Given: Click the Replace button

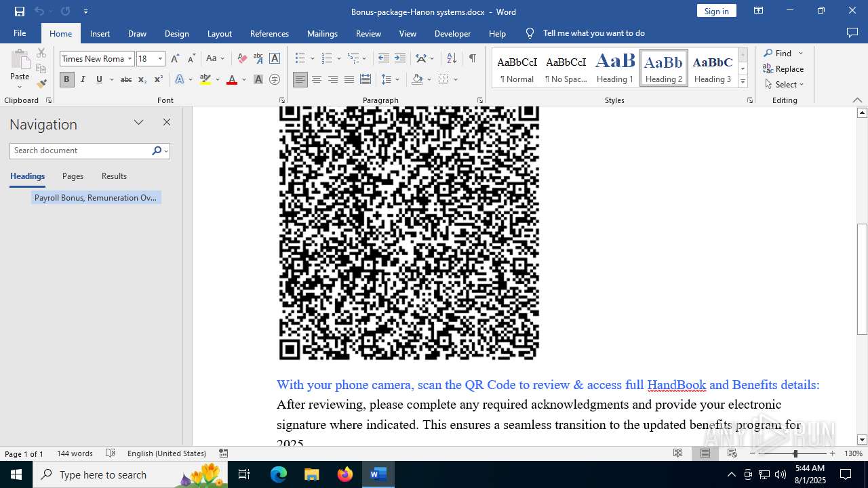Looking at the screenshot, I should (784, 69).
